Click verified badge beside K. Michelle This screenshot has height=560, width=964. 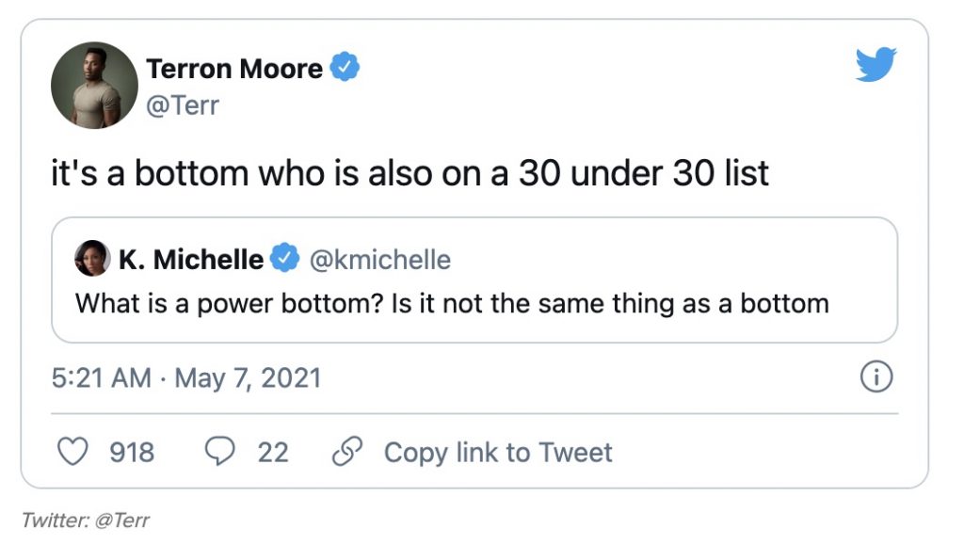pyautogui.click(x=285, y=260)
